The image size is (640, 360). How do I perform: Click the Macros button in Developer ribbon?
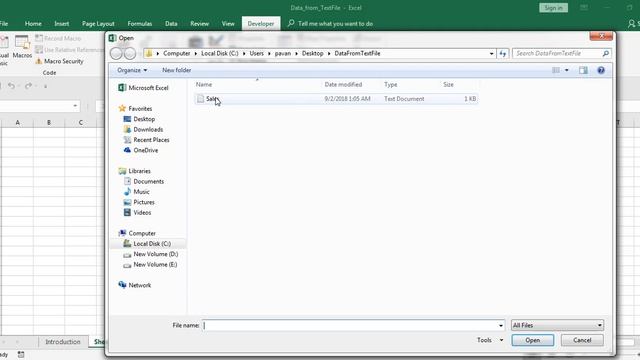22,47
